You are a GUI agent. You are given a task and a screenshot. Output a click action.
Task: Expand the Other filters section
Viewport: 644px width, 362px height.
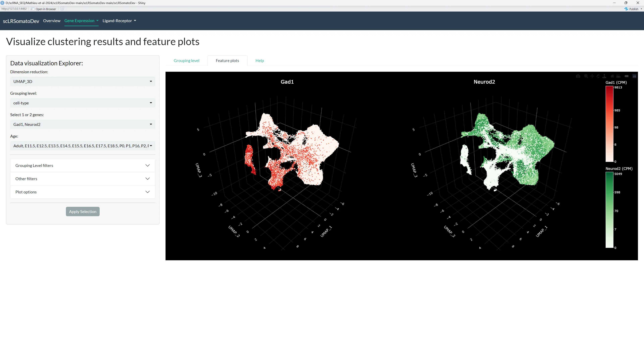pos(83,178)
